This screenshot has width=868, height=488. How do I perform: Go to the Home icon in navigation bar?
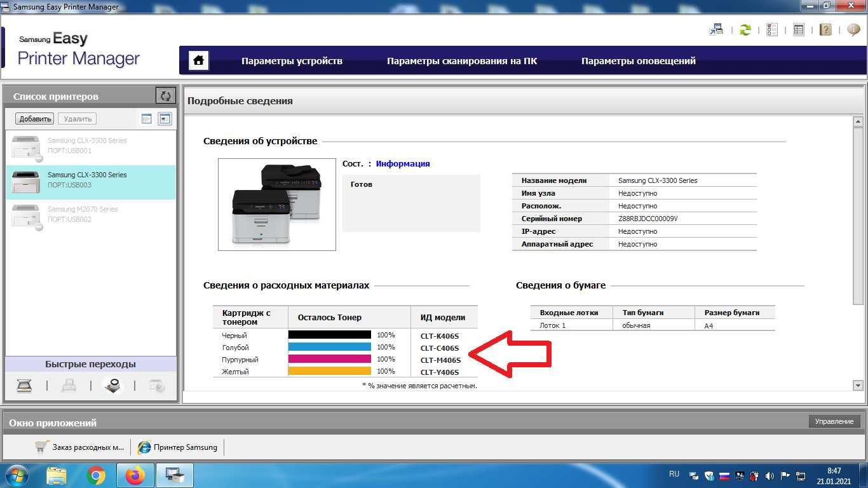[199, 60]
